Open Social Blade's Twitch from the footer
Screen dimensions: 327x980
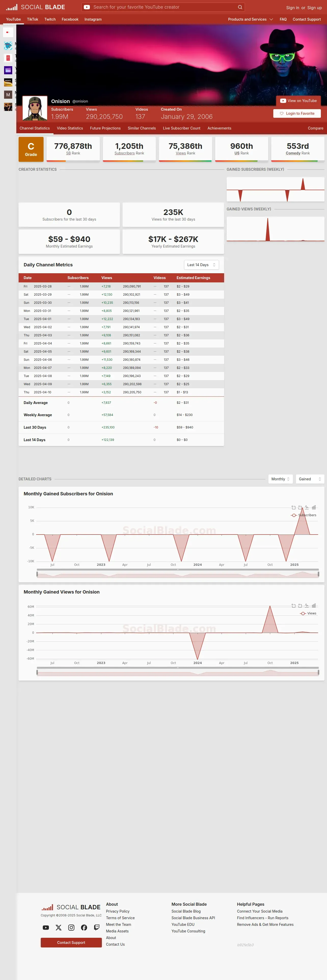pyautogui.click(x=97, y=928)
